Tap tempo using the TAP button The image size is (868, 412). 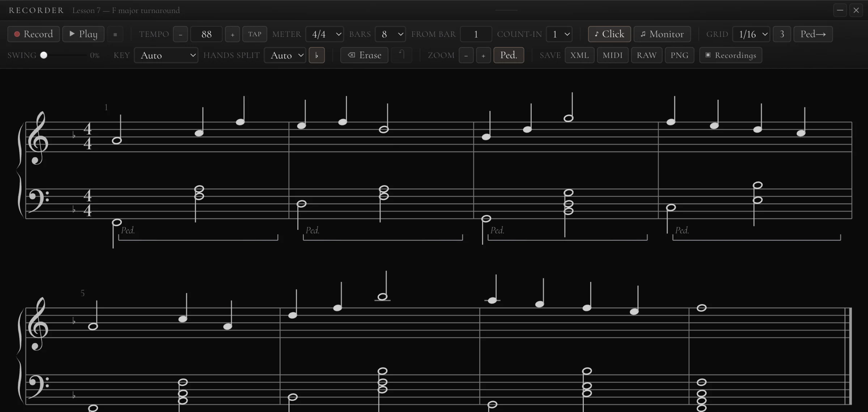[255, 34]
